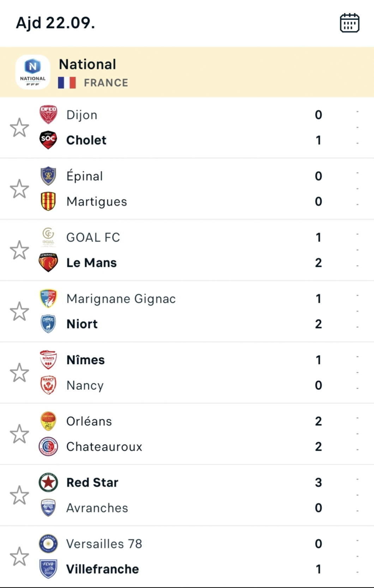Favorite the Dijon vs Cholet match
374x588 pixels.
(19, 128)
